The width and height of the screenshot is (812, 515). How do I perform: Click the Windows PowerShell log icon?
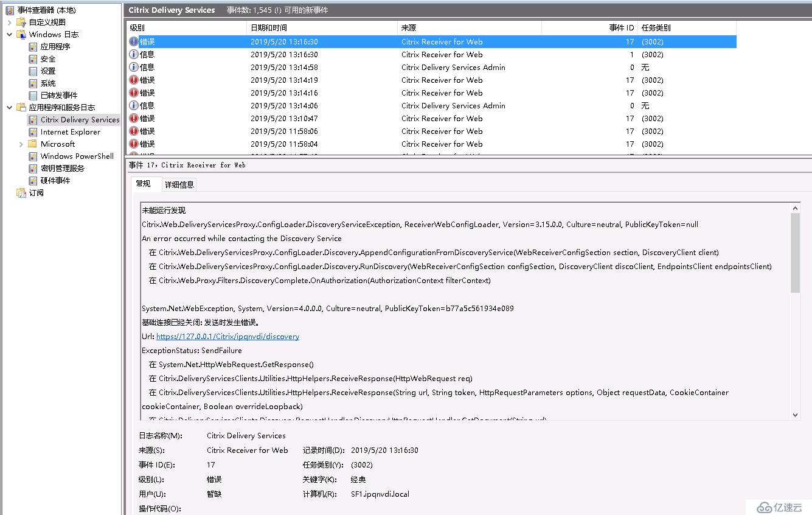coord(33,156)
